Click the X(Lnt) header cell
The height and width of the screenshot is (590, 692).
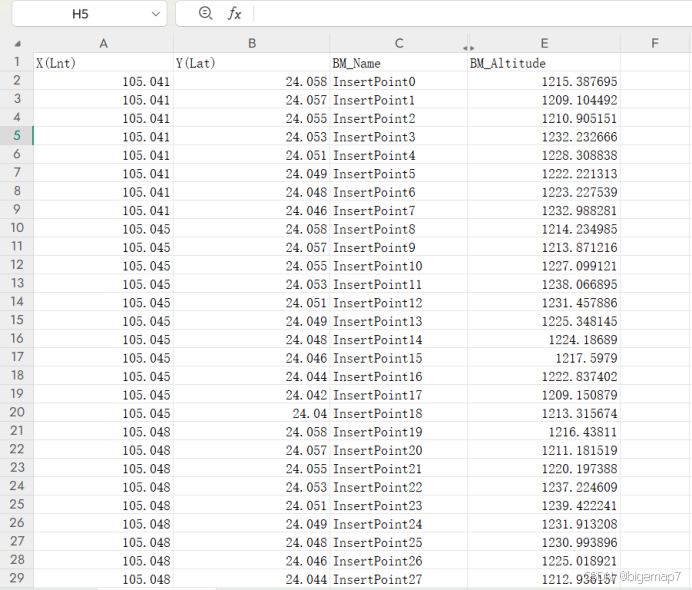point(103,63)
